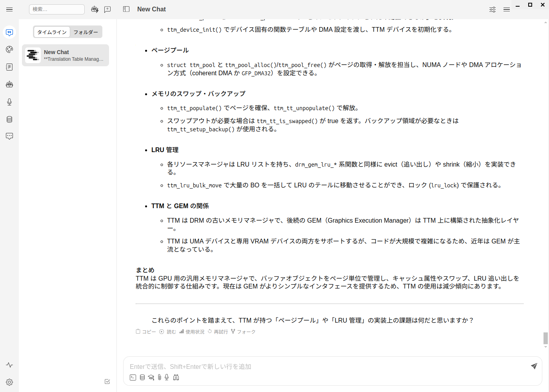Click the 再試行 retry button
549x392 pixels.
218,332
